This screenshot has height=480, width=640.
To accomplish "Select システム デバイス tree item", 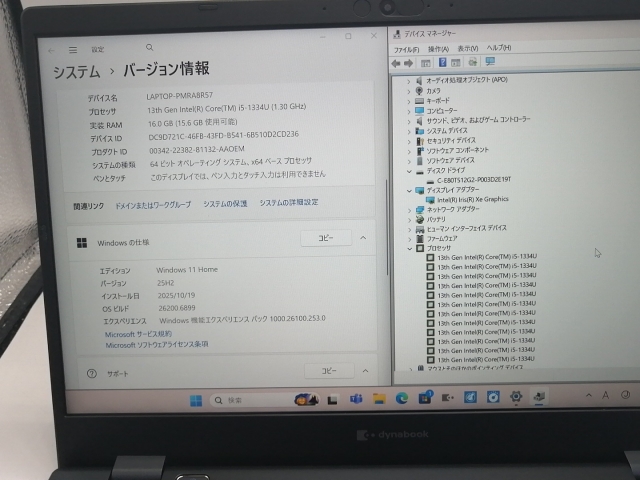I will pos(447,131).
